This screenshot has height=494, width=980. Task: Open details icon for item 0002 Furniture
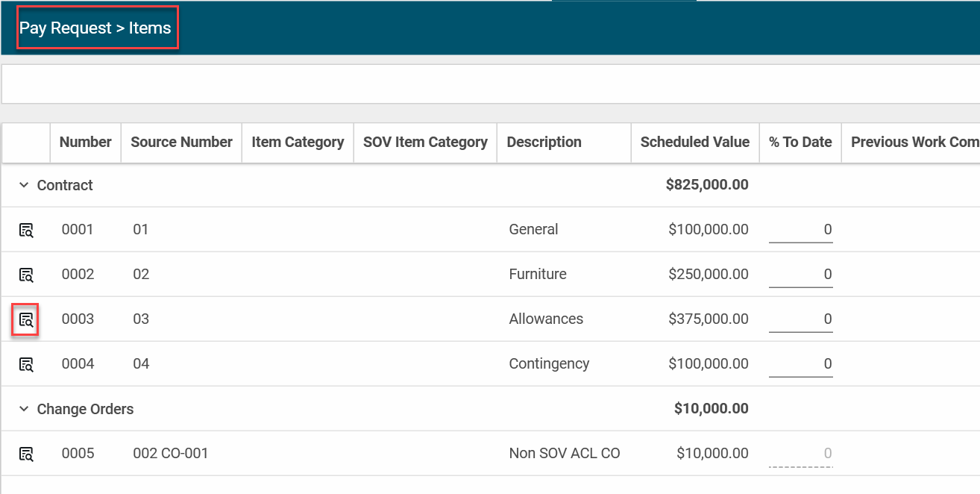point(26,275)
